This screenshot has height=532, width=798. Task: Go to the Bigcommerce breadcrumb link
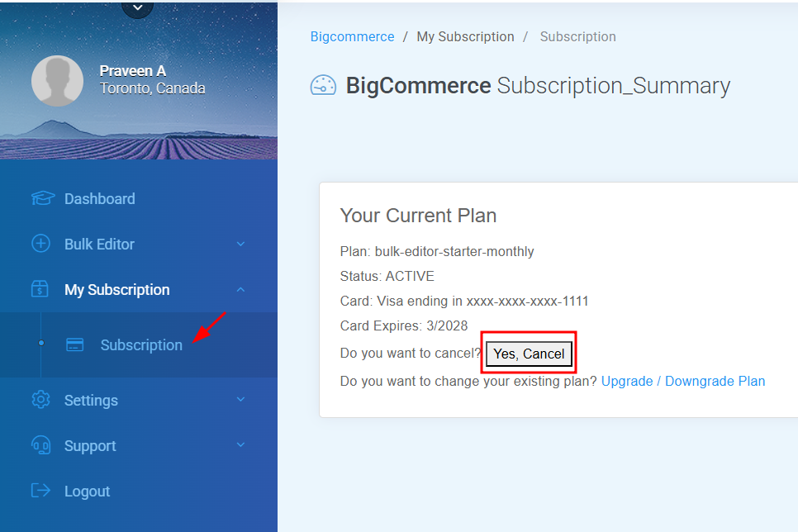click(x=352, y=36)
